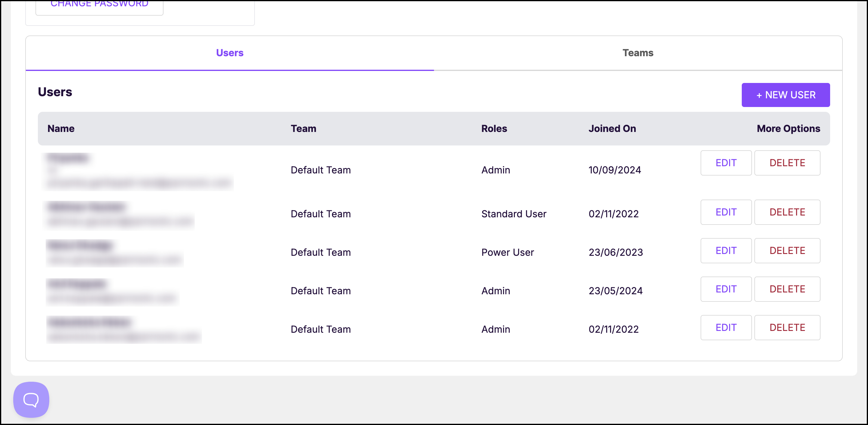Delete the Power User row
Viewport: 868px width, 425px height.
coord(787,250)
